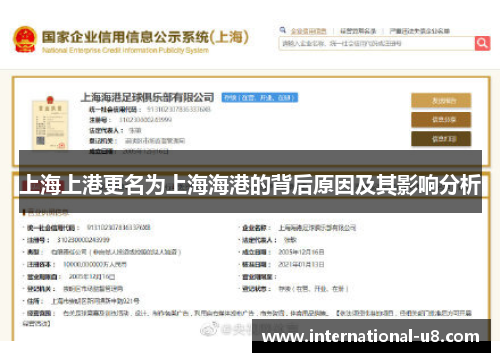Click the red magnifier search button
The width and height of the screenshot is (500, 362).
click(482, 43)
